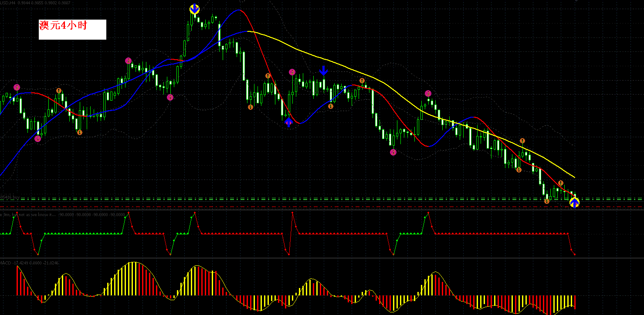Click the plain blue down arrow marker
Screen dimensions: 644x315
pyautogui.click(x=323, y=71)
